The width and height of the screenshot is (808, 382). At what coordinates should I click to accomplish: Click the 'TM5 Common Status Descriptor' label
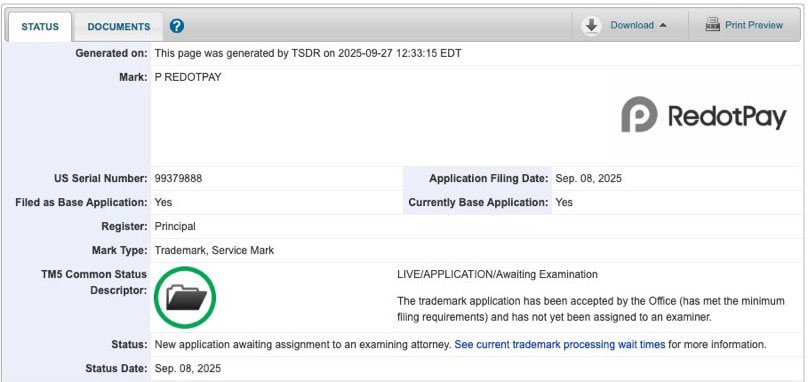pyautogui.click(x=94, y=283)
